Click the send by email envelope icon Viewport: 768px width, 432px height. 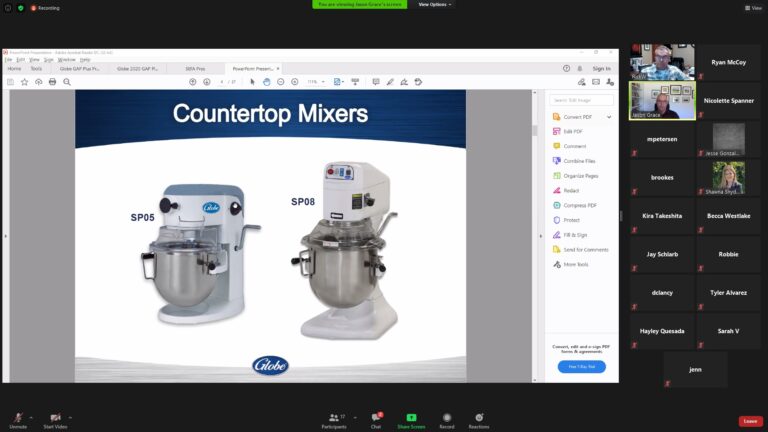pyautogui.click(x=596, y=82)
